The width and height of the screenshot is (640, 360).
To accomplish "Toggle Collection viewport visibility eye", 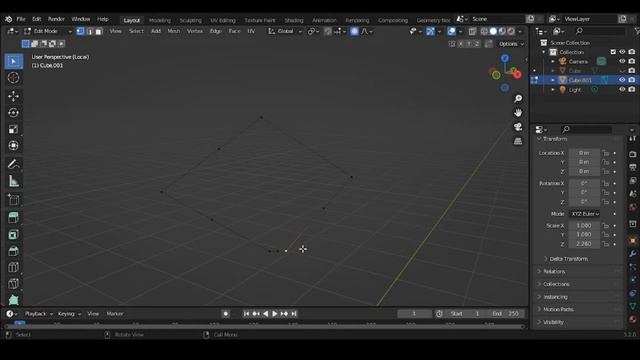I will [x=622, y=52].
